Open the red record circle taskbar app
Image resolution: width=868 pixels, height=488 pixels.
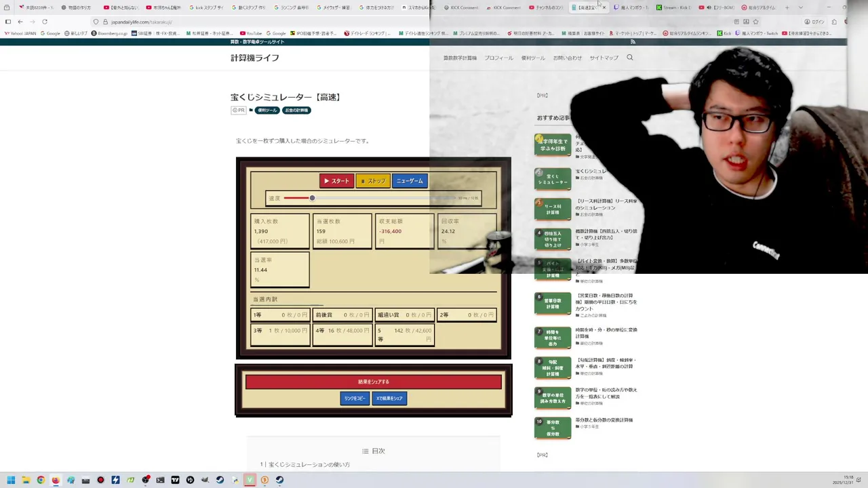100,480
